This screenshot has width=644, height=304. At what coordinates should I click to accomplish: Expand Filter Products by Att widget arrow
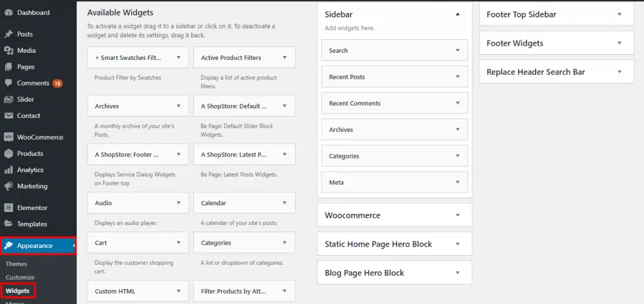point(285,291)
